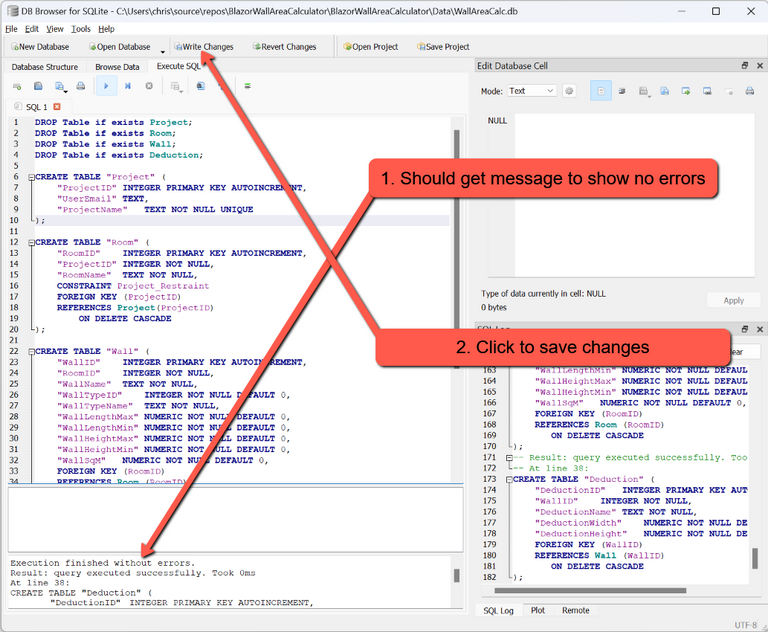768x632 pixels.
Task: Click the cell auto-switch mode gear icon
Action: pos(569,91)
